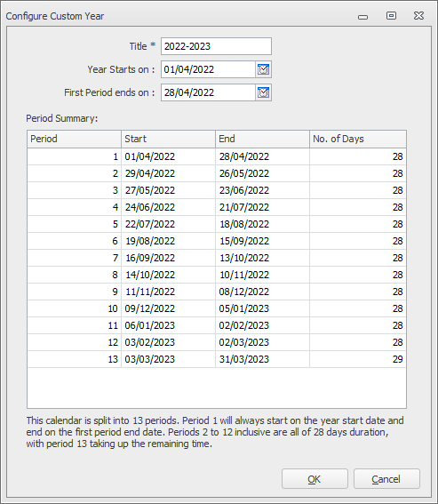This screenshot has height=504, width=438.
Task: Click period number 10 cell
Action: 75,308
